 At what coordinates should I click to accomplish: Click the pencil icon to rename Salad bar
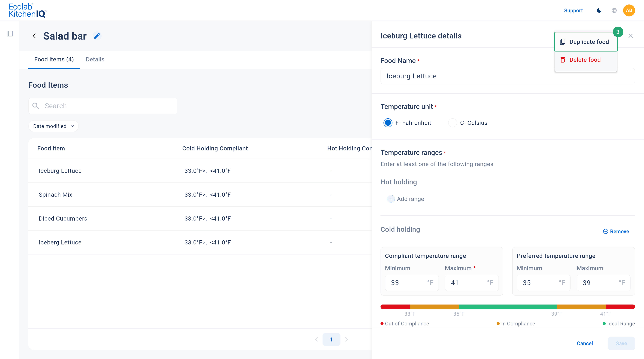pos(97,36)
